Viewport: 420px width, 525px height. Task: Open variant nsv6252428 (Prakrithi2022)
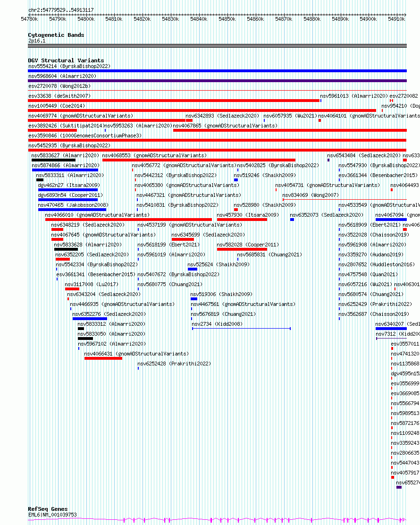[x=174, y=364]
